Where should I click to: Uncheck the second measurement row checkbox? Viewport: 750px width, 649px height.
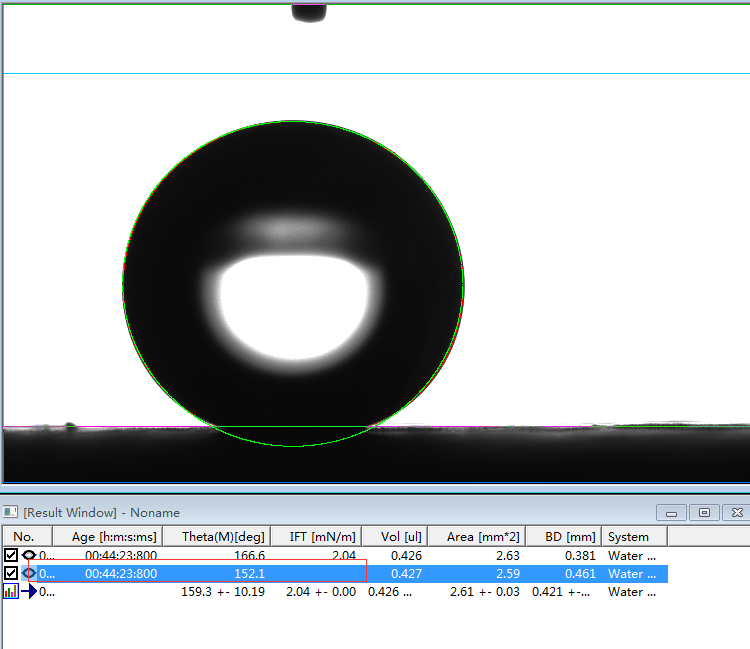coord(11,573)
